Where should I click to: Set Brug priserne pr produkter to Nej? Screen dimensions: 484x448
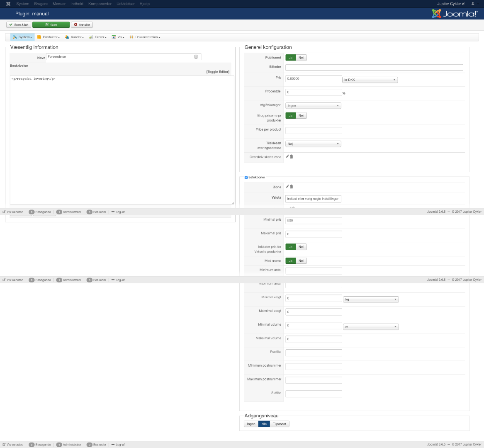pos(301,115)
